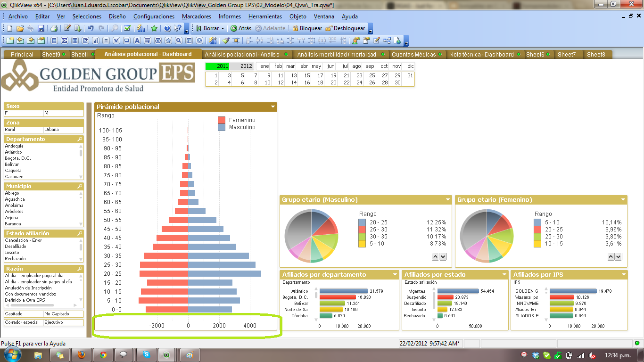Click the Femenino legend color swatch
The width and height of the screenshot is (644, 362).
222,120
